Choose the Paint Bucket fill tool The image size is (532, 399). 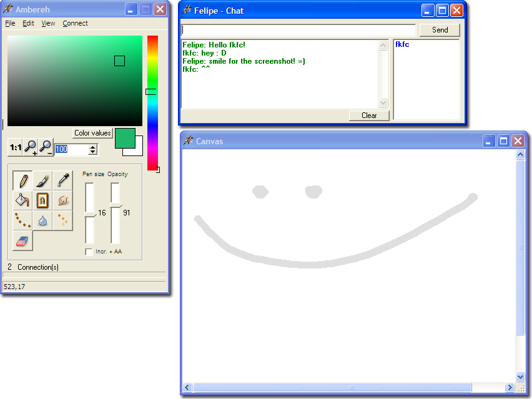(22, 200)
